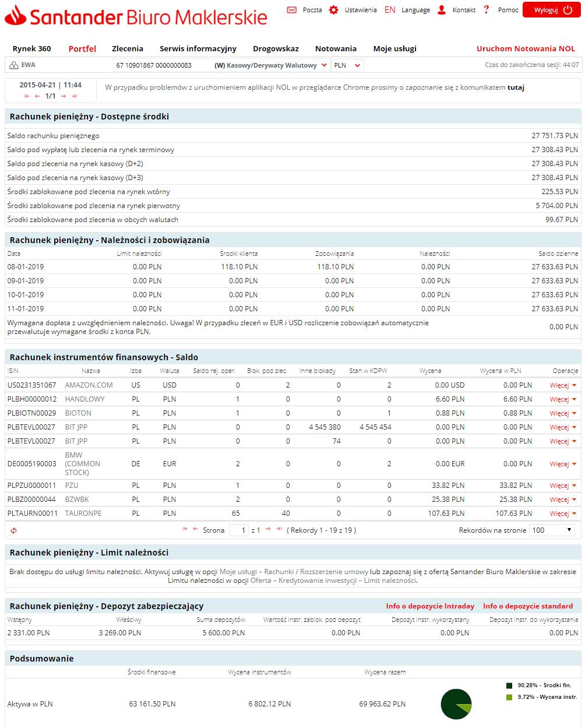Click the Language link in header
The width and height of the screenshot is (585, 728).
point(416,10)
